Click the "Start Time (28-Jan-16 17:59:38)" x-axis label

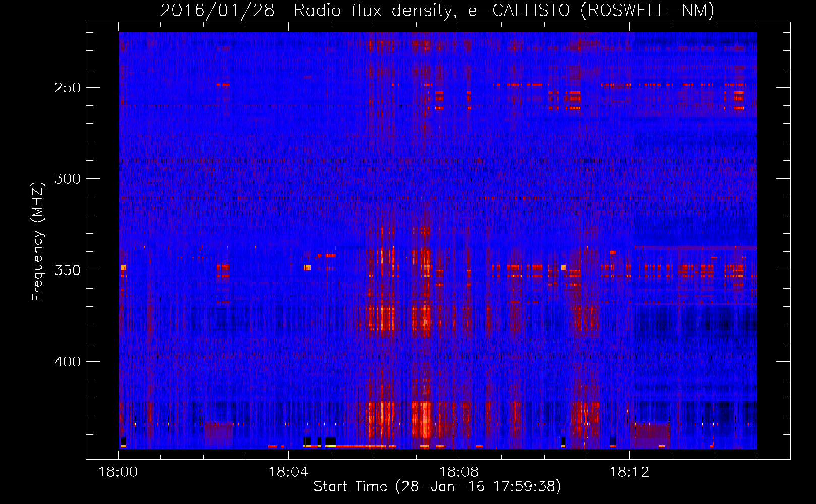(437, 487)
